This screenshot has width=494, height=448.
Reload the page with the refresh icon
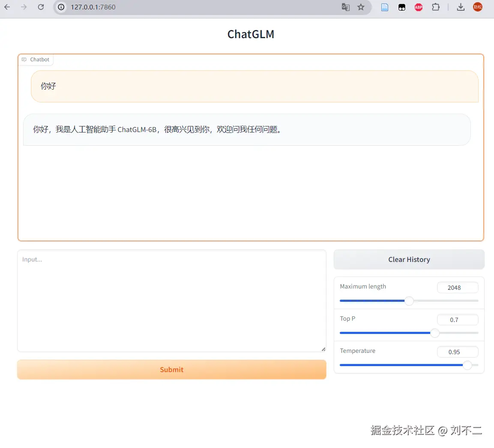pyautogui.click(x=41, y=7)
